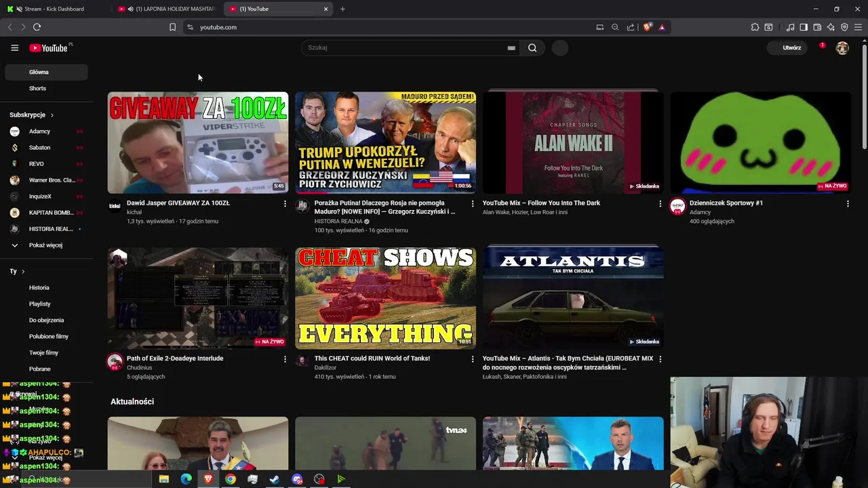
Task: Bookmark this page with the bookmark icon
Action: (x=172, y=27)
